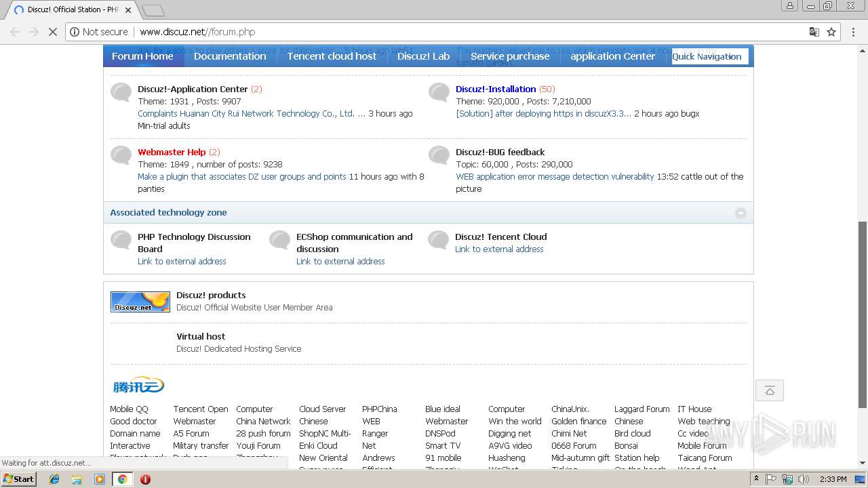
Task: Click the volume icon in system tray
Action: (804, 479)
